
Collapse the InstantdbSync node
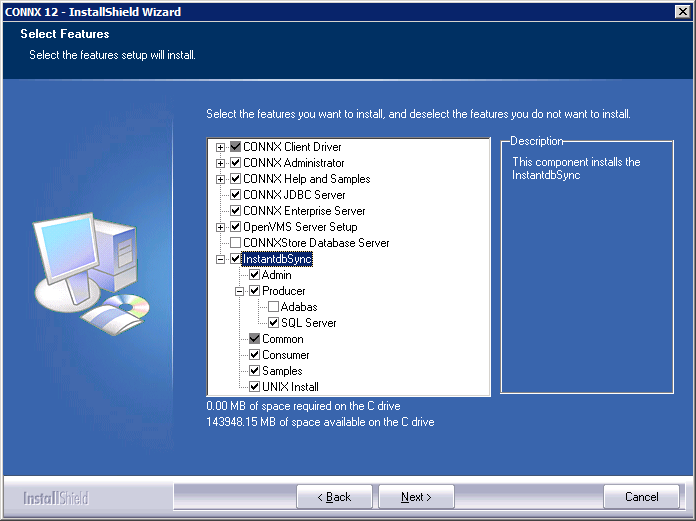(x=220, y=259)
